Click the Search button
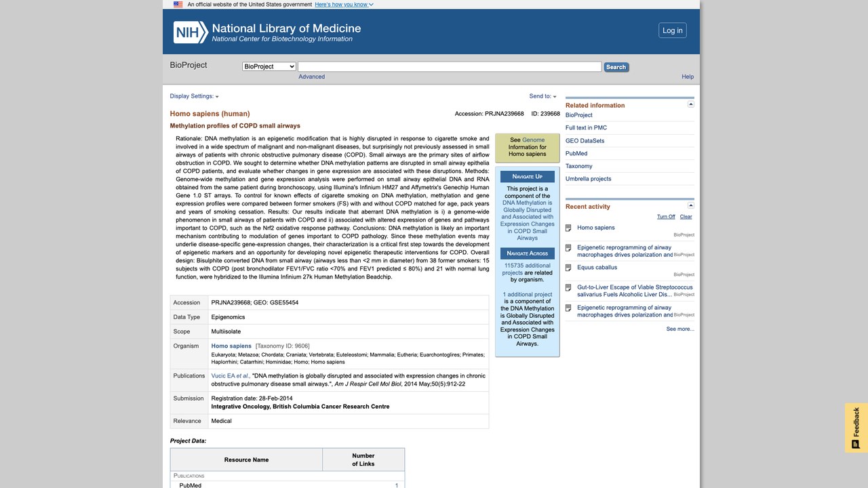Image resolution: width=868 pixels, height=488 pixels. (x=616, y=67)
